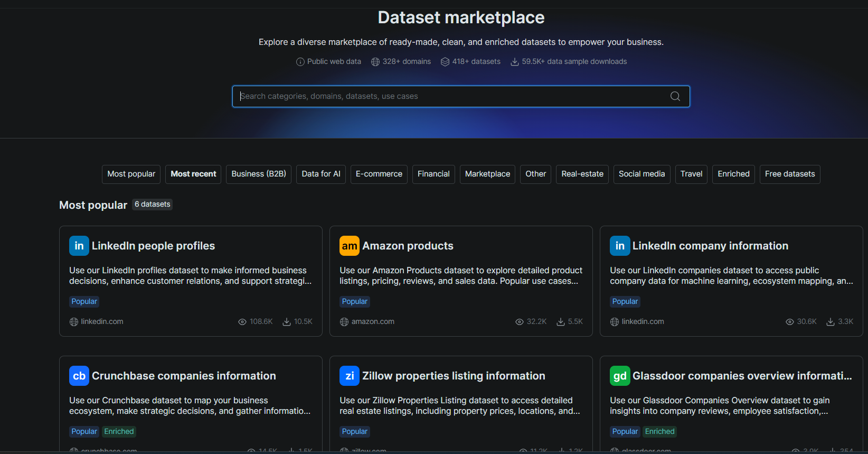Open the LinkedIn company information dataset title
Screen dimensions: 868x454
pos(710,246)
